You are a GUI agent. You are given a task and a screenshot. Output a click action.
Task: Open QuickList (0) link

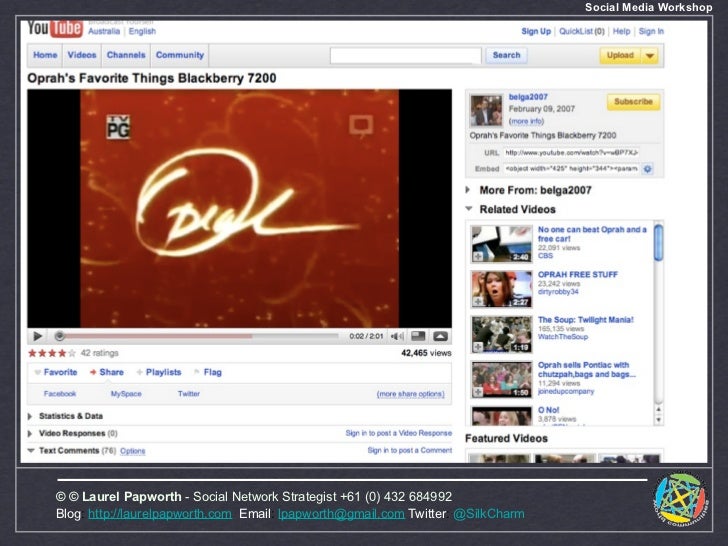(582, 32)
